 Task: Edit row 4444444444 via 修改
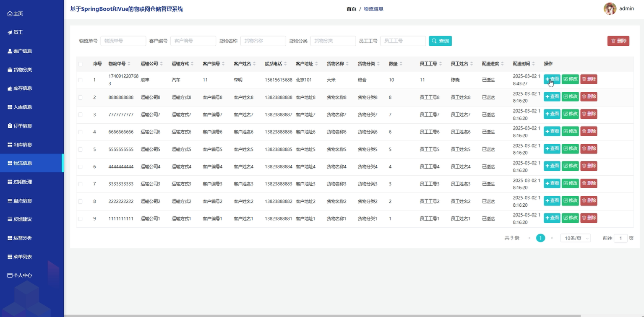click(570, 166)
